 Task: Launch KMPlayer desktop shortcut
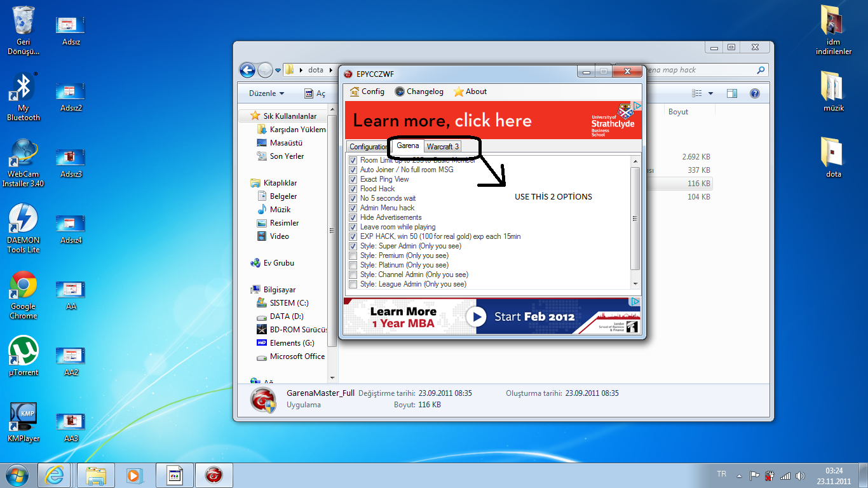click(x=24, y=422)
